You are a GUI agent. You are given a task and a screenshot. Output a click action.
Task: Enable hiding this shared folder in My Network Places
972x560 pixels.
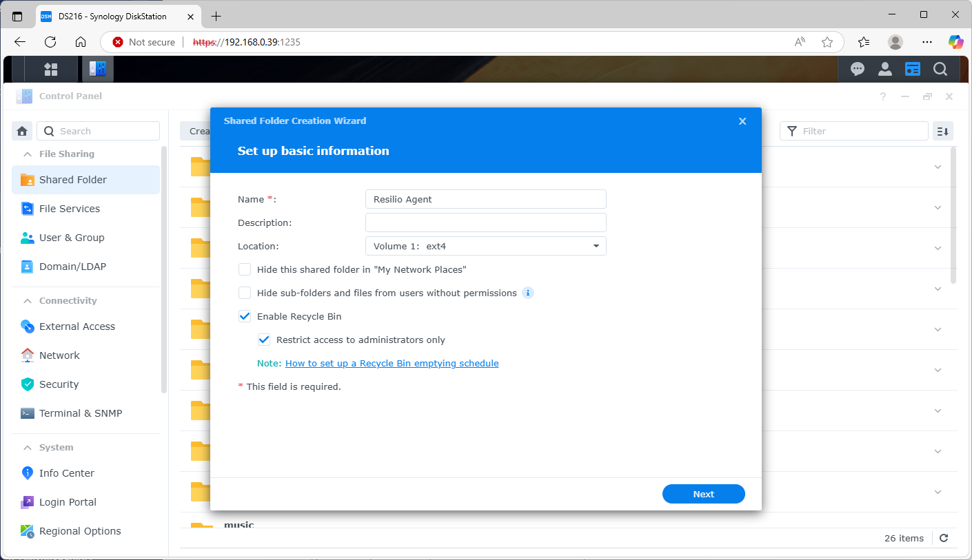click(x=245, y=269)
